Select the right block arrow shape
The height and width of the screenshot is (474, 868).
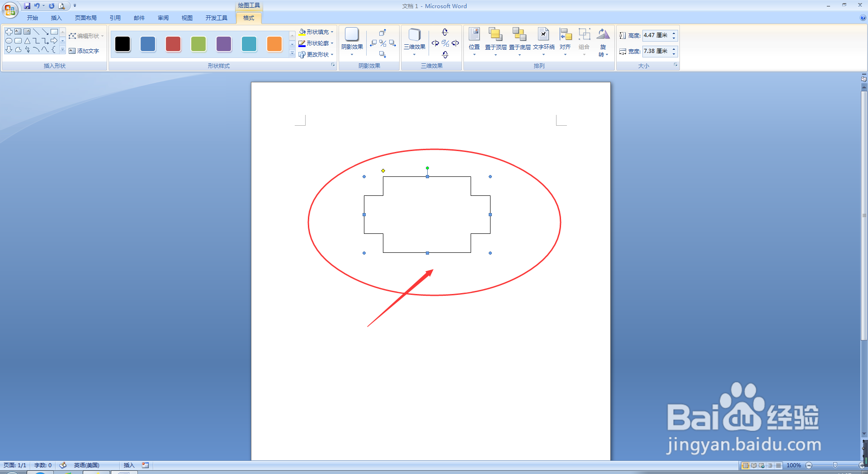[54, 41]
